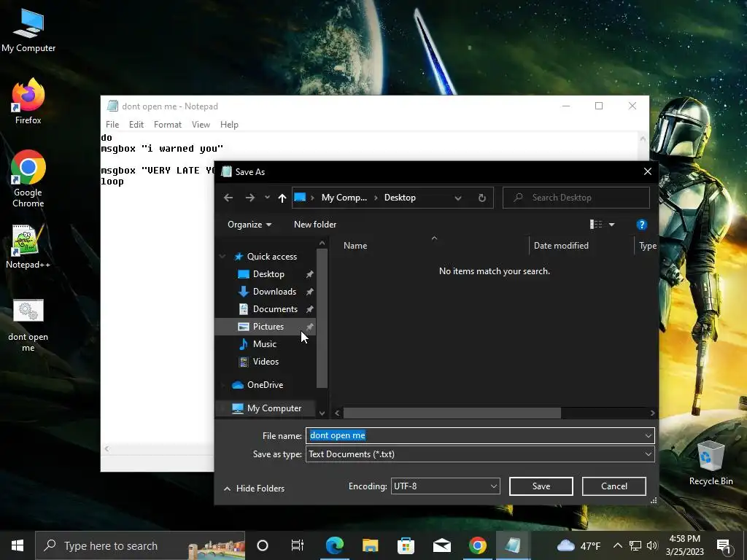The width and height of the screenshot is (747, 560).
Task: Click taskbar search box
Action: [140, 545]
